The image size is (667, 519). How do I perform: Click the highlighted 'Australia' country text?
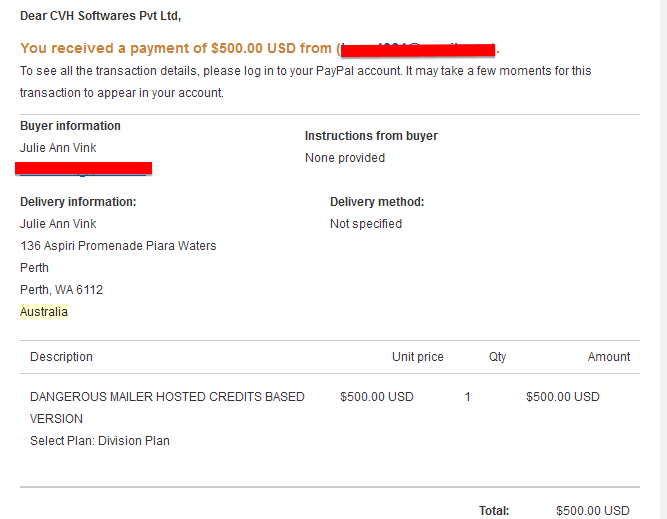(x=44, y=312)
